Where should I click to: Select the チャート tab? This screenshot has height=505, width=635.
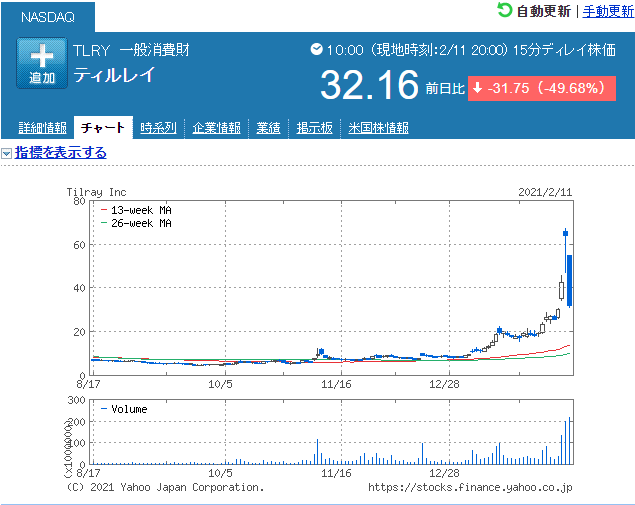[103, 128]
